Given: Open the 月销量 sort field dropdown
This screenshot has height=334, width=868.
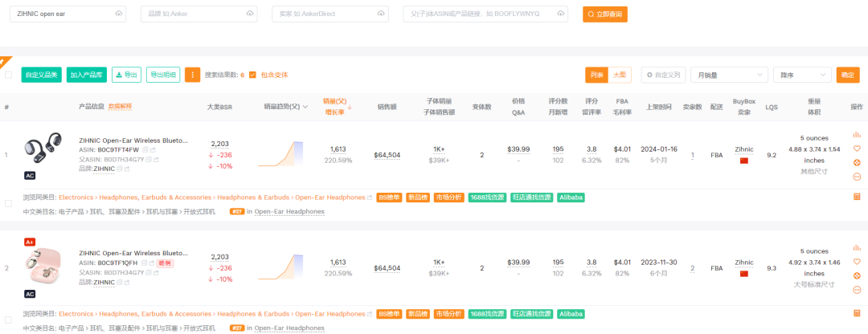Looking at the screenshot, I should pyautogui.click(x=730, y=75).
